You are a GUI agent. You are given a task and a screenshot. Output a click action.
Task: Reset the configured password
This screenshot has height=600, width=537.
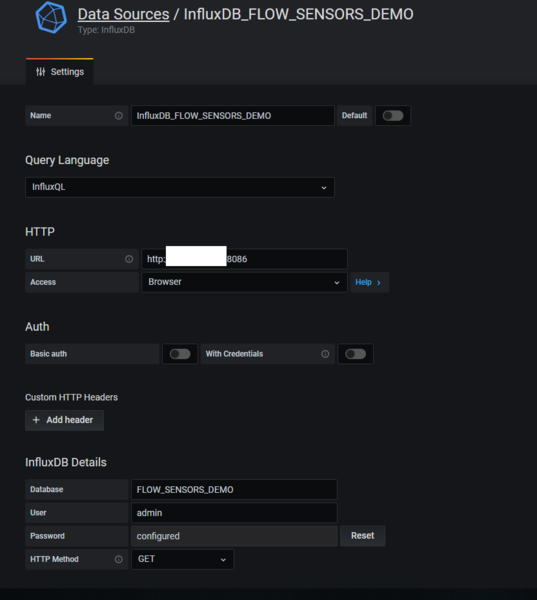click(362, 536)
